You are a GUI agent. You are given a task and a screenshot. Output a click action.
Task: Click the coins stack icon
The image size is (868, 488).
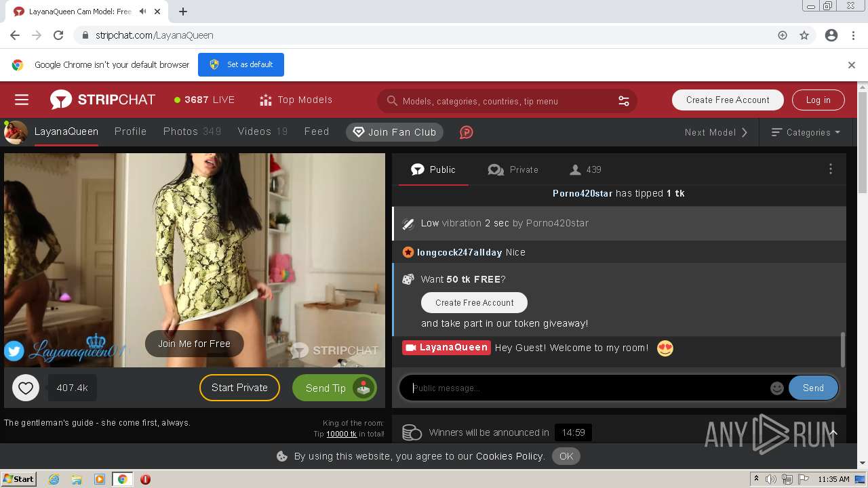click(x=412, y=432)
